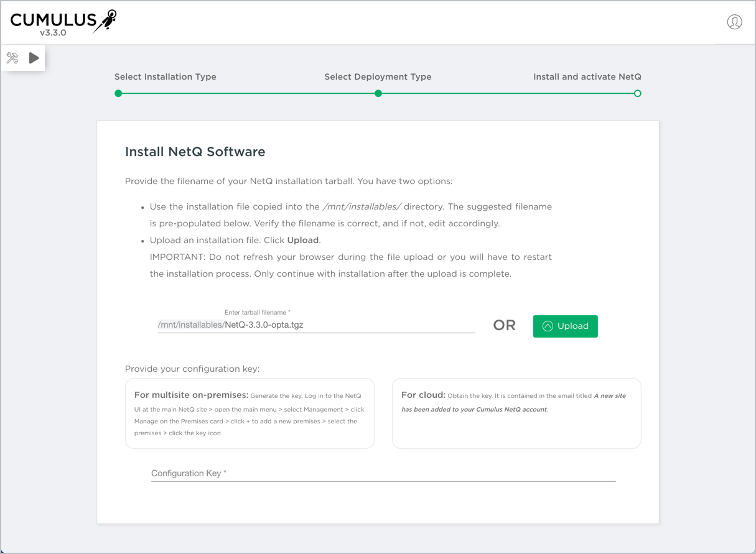
Task: Select the For multisite on-premises card
Action: [x=250, y=413]
